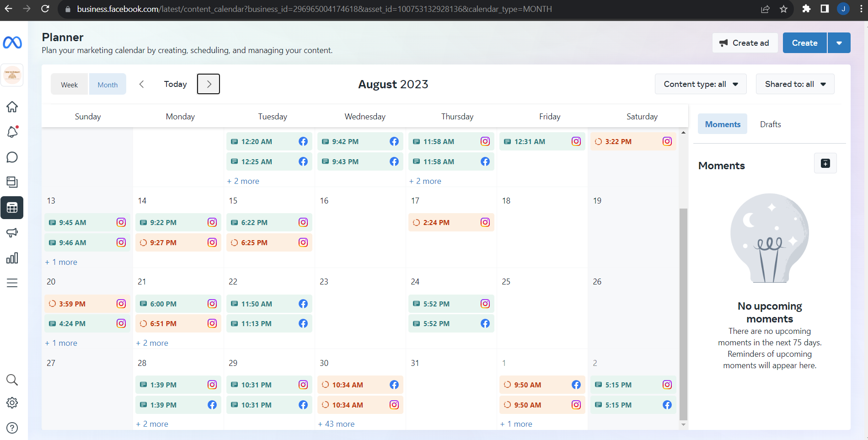Click the Help question mark icon
The image size is (868, 440).
pos(12,428)
